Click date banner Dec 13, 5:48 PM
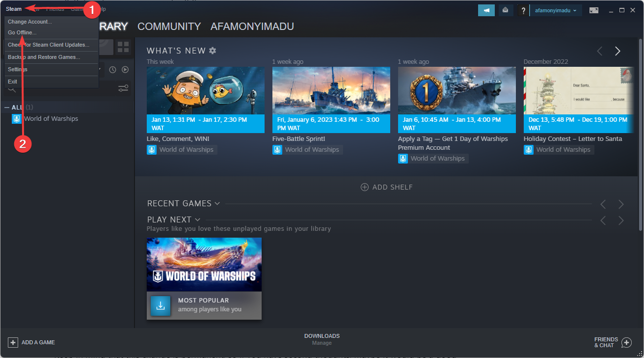This screenshot has width=644, height=358. coord(579,124)
